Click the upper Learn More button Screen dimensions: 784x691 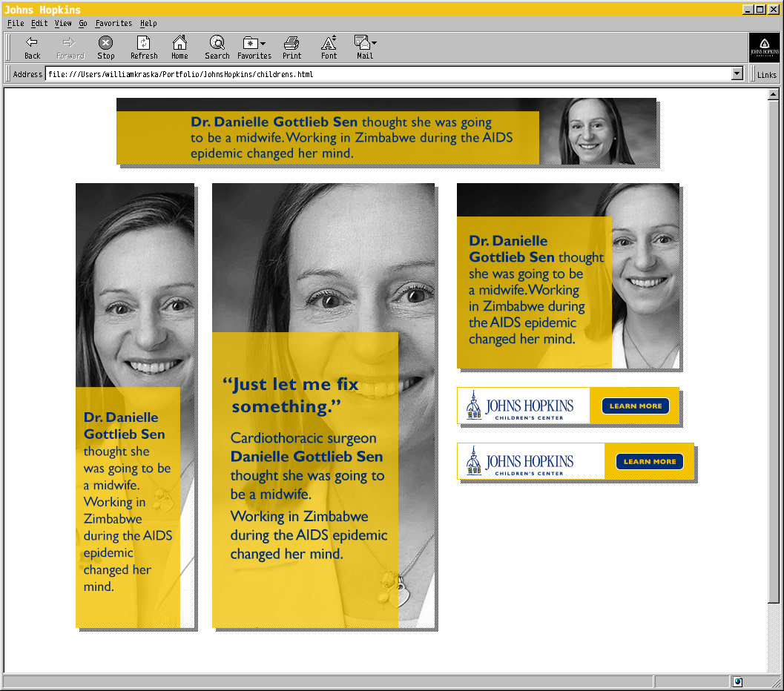point(636,406)
